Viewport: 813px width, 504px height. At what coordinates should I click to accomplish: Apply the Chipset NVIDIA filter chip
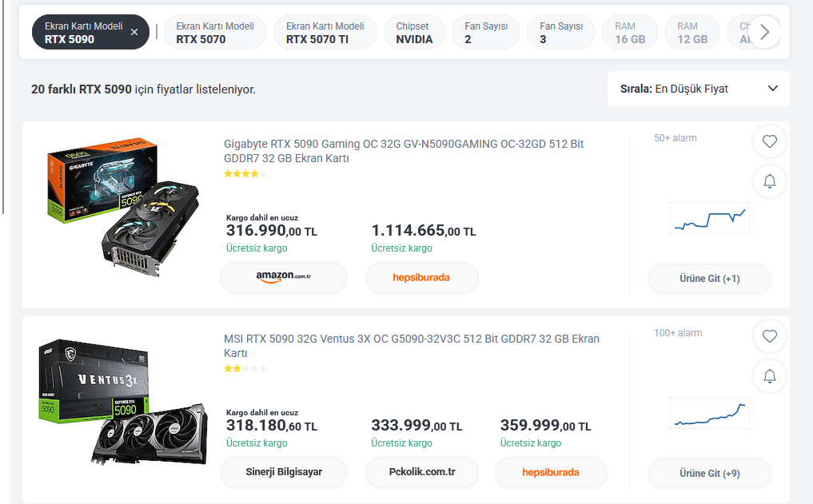pyautogui.click(x=414, y=32)
